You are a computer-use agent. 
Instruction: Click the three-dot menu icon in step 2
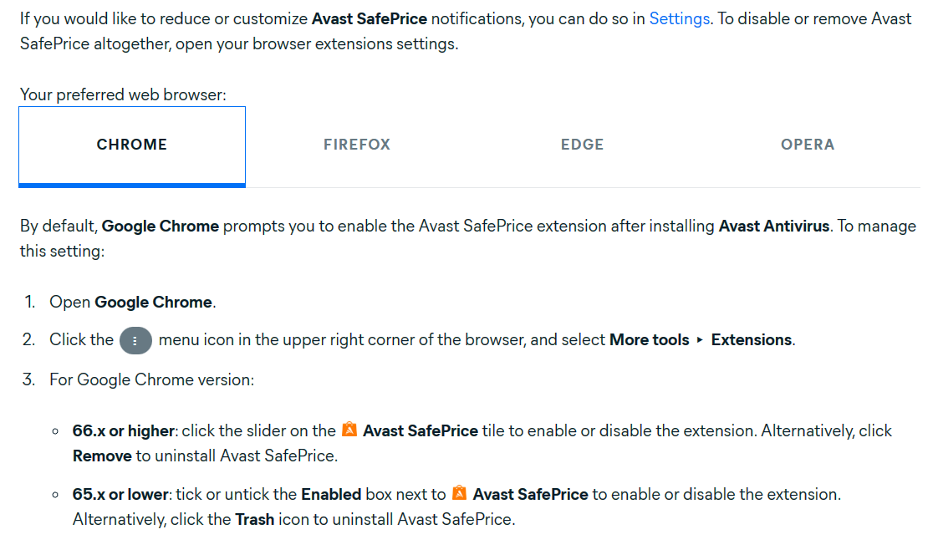click(135, 340)
